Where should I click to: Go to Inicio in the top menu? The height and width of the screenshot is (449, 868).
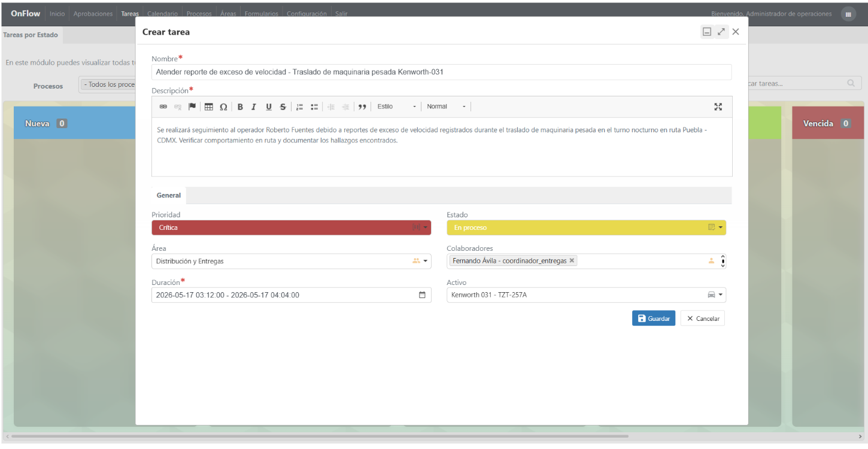click(x=57, y=13)
